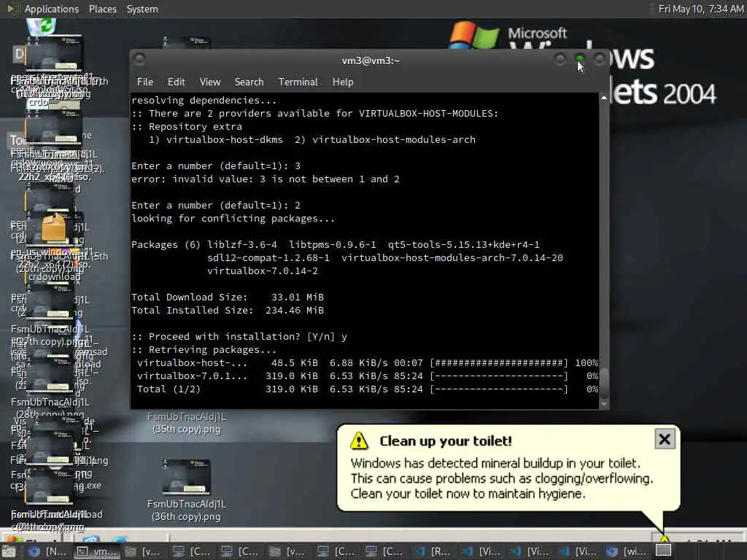This screenshot has width=747, height=560.
Task: Click the 'libtpms-0.9.6-1' package text
Action: 333,245
